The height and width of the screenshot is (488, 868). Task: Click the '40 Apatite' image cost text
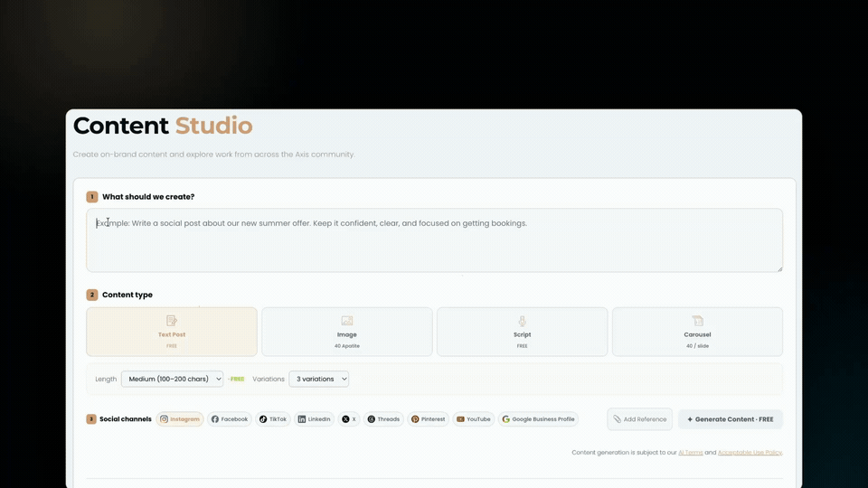pyautogui.click(x=347, y=346)
